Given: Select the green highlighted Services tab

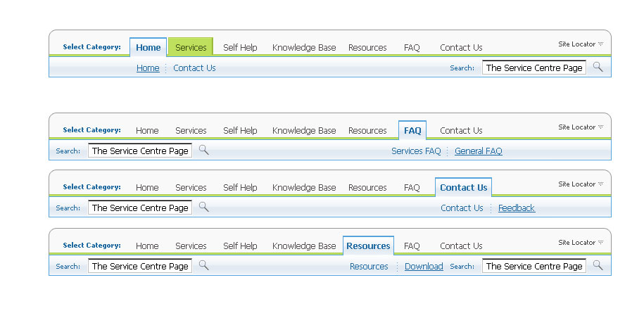Looking at the screenshot, I should pyautogui.click(x=191, y=48).
